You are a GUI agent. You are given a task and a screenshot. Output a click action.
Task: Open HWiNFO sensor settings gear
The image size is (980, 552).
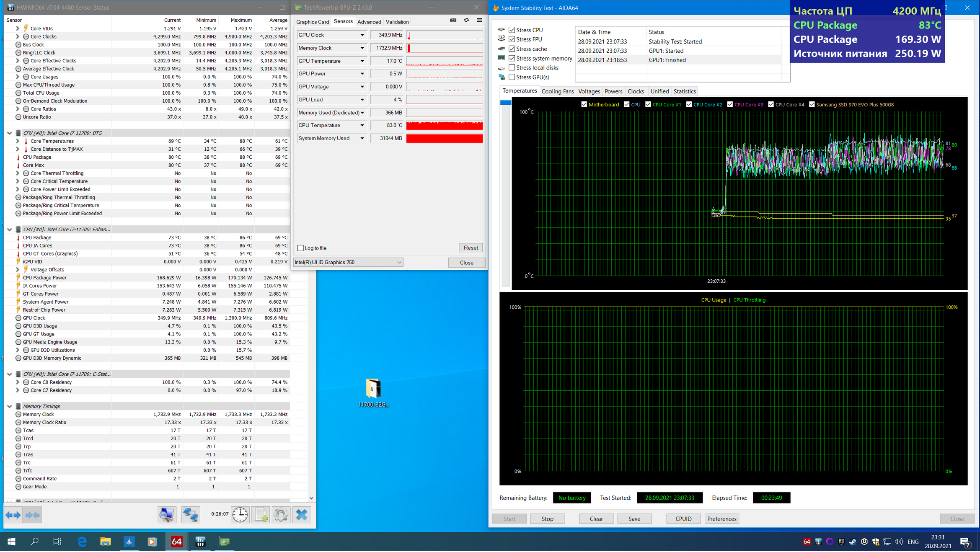click(281, 515)
